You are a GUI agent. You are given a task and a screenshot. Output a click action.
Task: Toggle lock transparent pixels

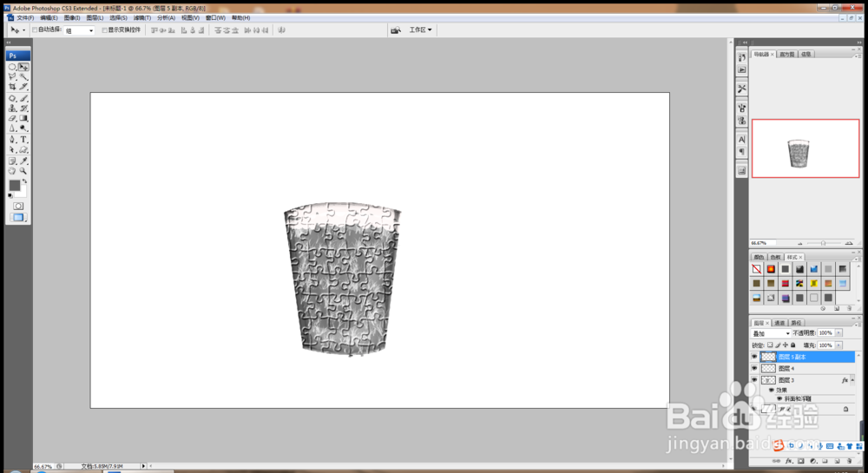[770, 345]
